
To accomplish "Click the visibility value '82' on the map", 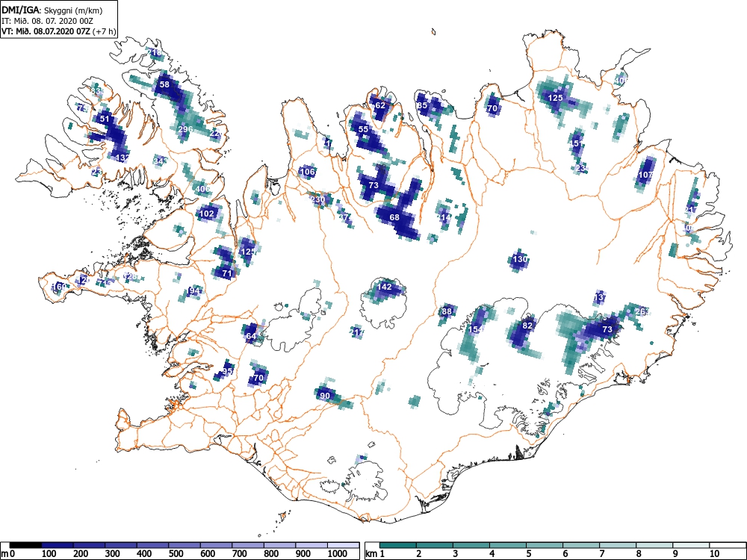I will pos(527,326).
